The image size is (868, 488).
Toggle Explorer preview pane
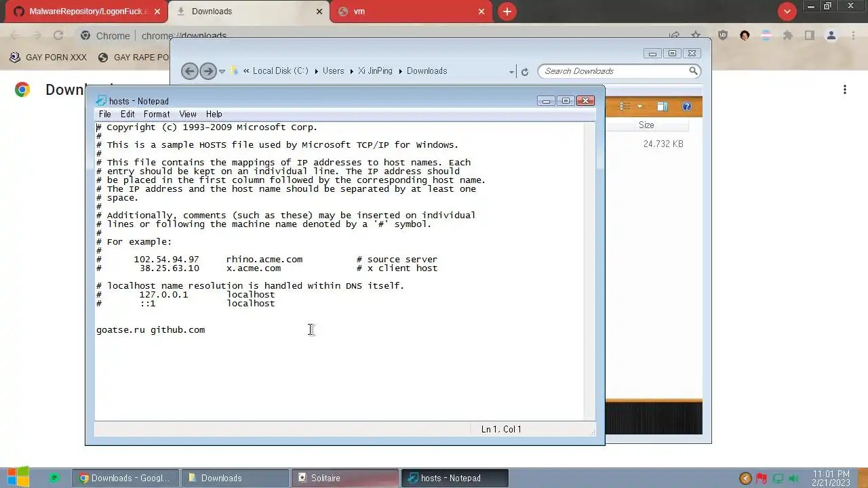point(663,106)
